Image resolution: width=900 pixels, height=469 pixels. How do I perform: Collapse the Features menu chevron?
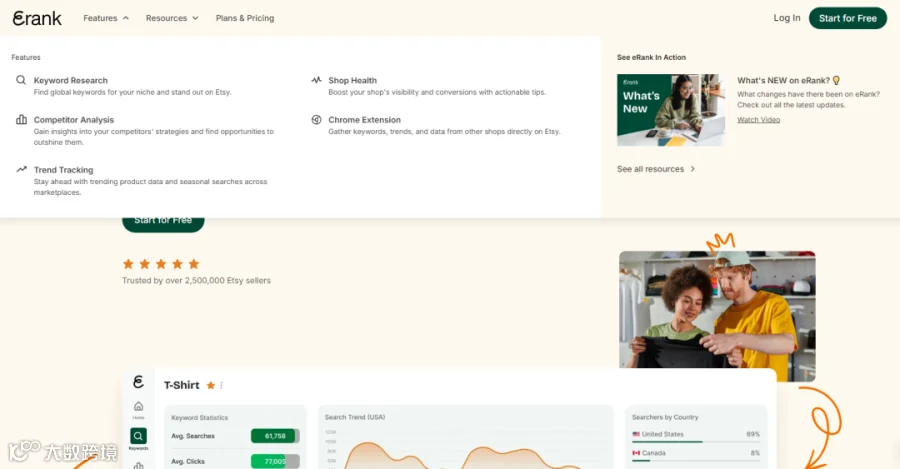[x=126, y=18]
